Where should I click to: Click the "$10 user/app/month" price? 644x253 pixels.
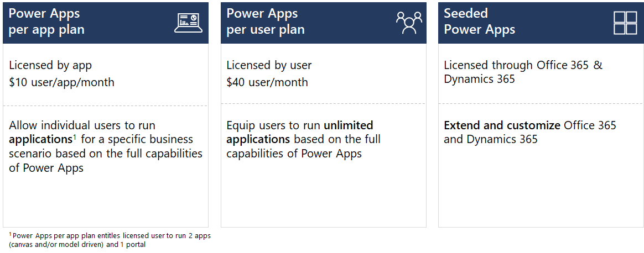click(x=61, y=82)
